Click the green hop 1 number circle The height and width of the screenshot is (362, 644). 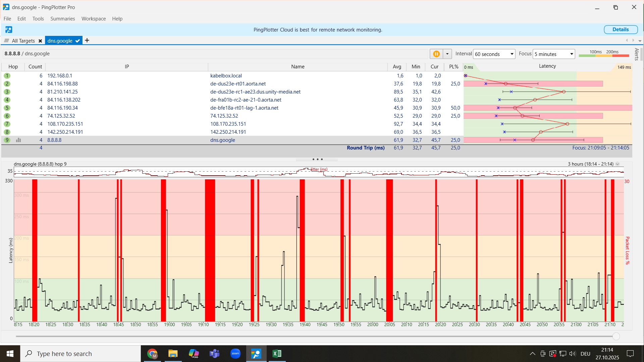point(7,76)
